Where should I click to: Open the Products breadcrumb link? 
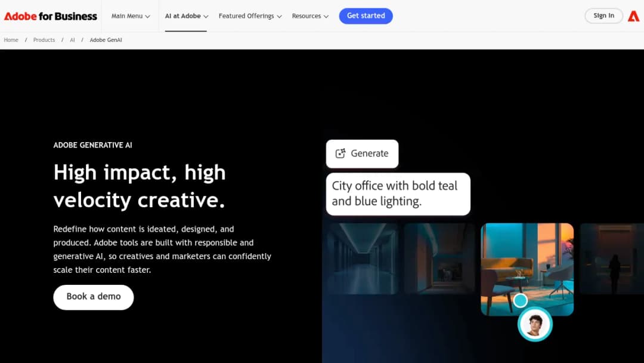44,40
